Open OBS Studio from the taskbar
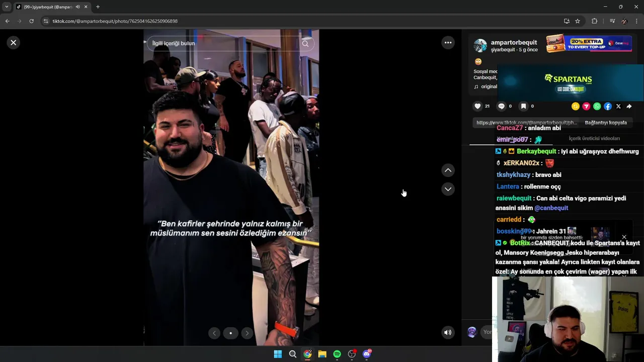The image size is (644, 362). point(352,354)
